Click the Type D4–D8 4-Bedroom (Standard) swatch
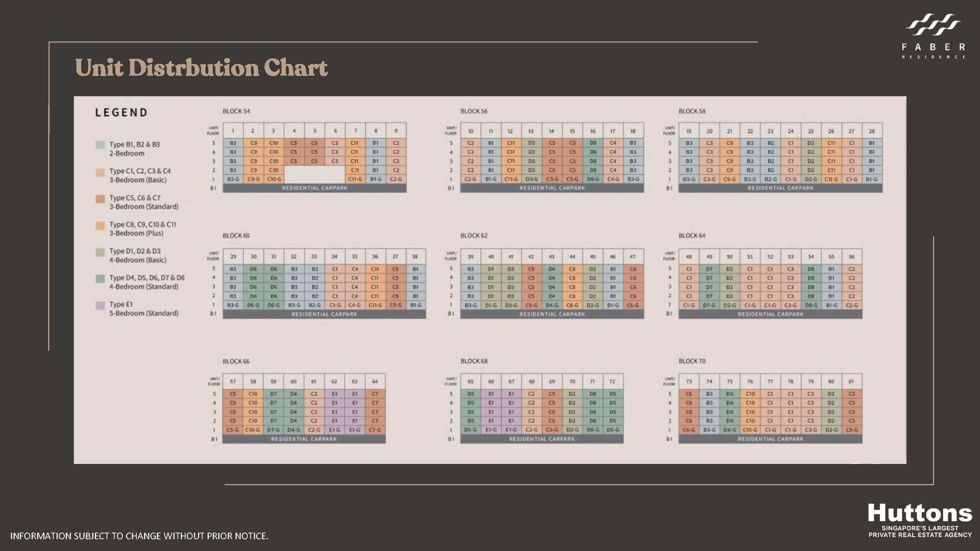This screenshot has height=551, width=980. pos(100,279)
